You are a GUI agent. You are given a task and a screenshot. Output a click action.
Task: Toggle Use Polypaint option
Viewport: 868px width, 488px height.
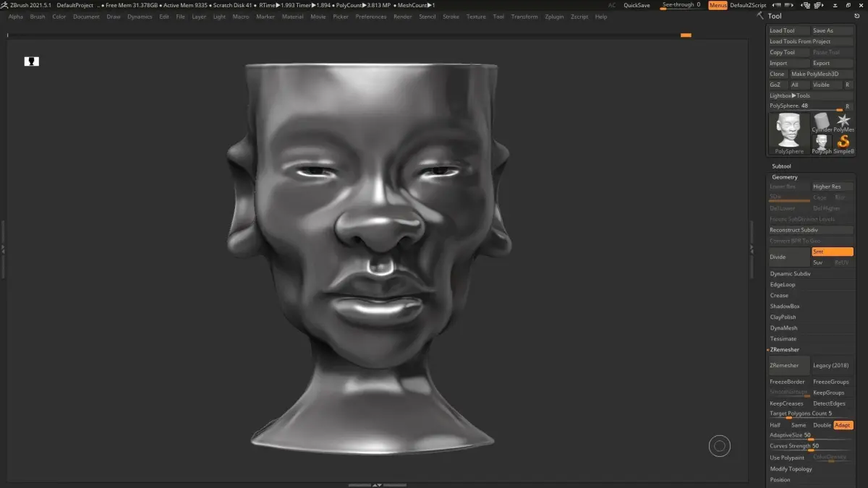(788, 458)
